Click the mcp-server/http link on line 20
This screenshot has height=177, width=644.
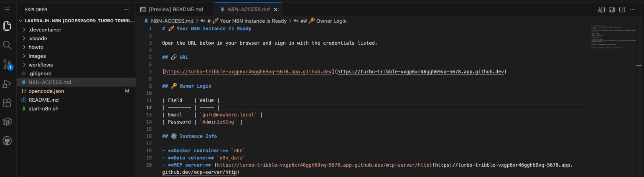323,165
